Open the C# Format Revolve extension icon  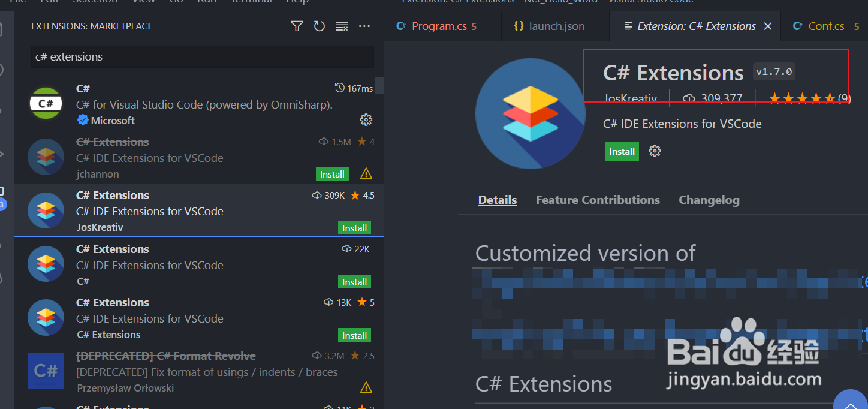[46, 371]
